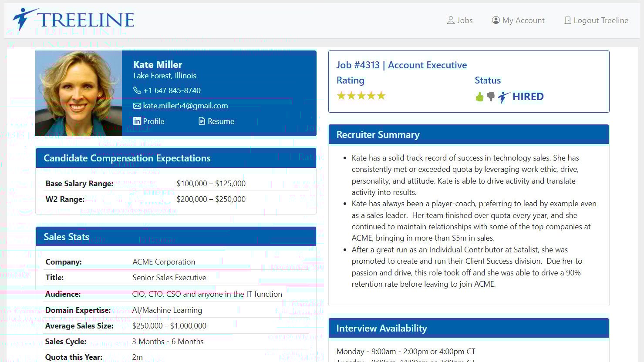This screenshot has width=644, height=362.
Task: Click the Domain Expertise label
Action: point(78,310)
